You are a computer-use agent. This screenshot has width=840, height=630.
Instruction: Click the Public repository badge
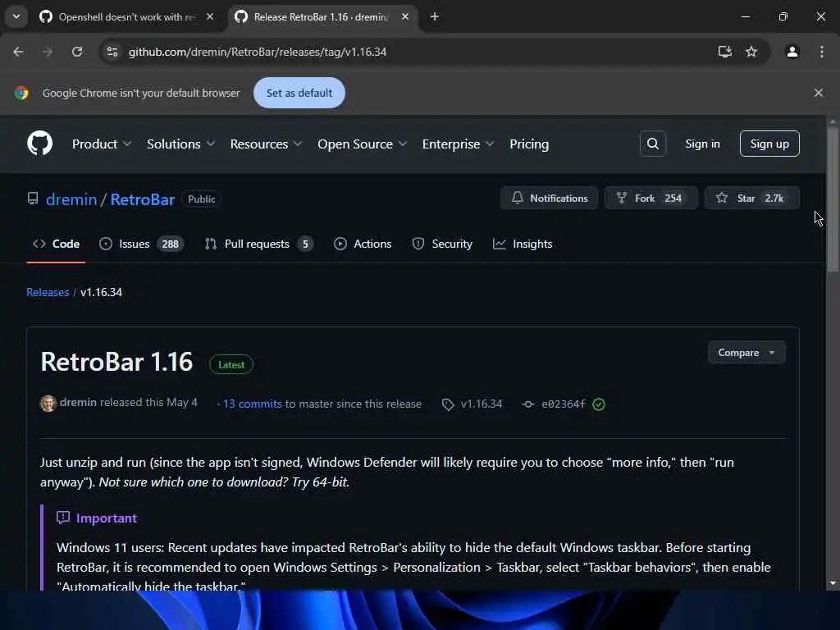tap(202, 199)
